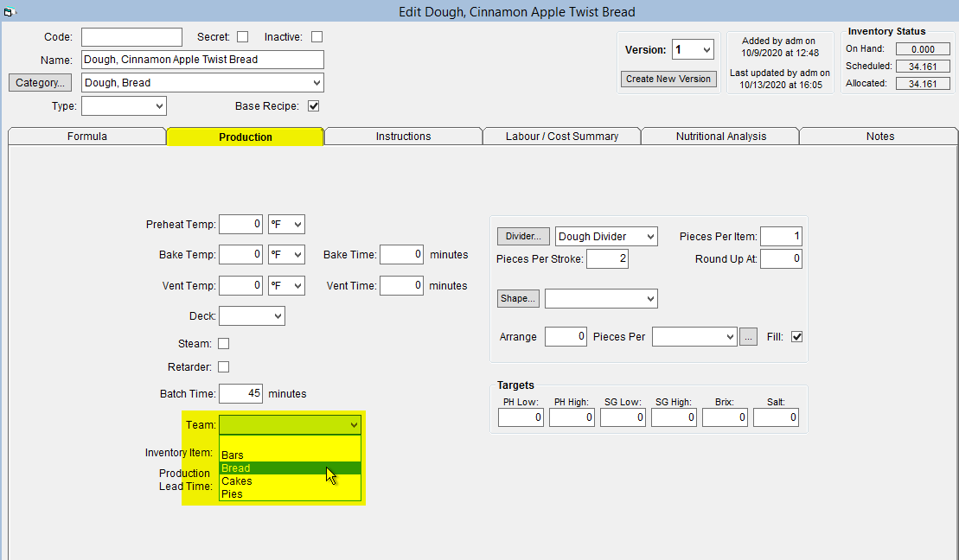Select Cakes in the Team list
Screen dimensions: 959x560
coord(290,481)
